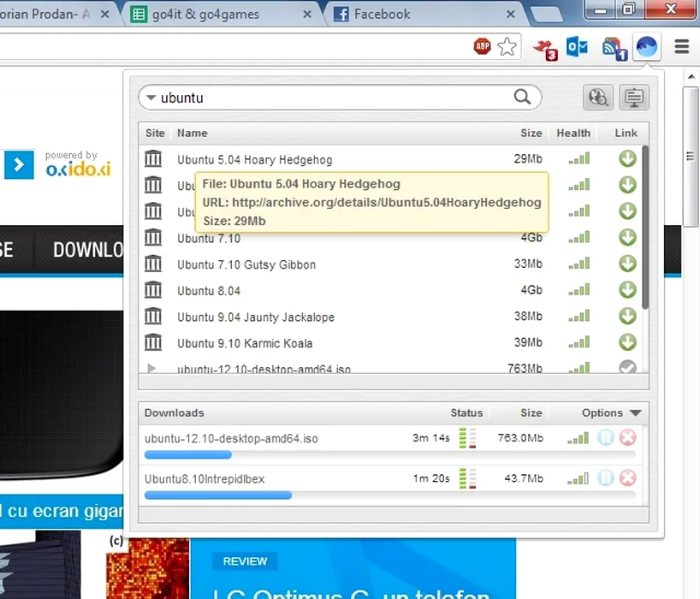
Task: Download Ubuntu 5.04 Hoary Hedgehog via green arrow
Action: 627,158
